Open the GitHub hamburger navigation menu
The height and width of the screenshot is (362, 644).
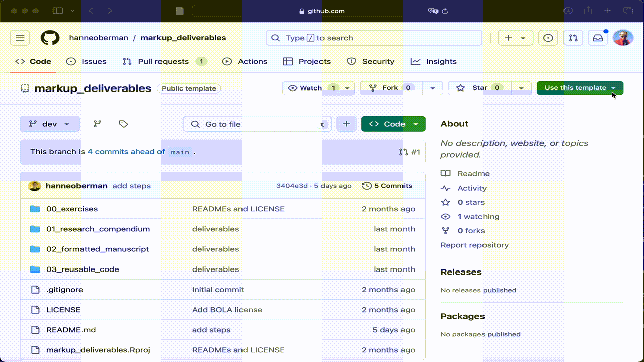pos(20,38)
